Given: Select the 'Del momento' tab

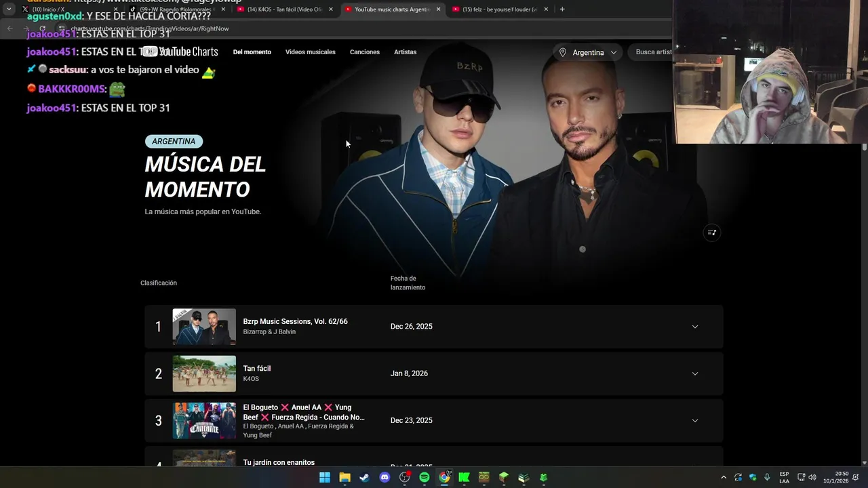Looking at the screenshot, I should 252,52.
